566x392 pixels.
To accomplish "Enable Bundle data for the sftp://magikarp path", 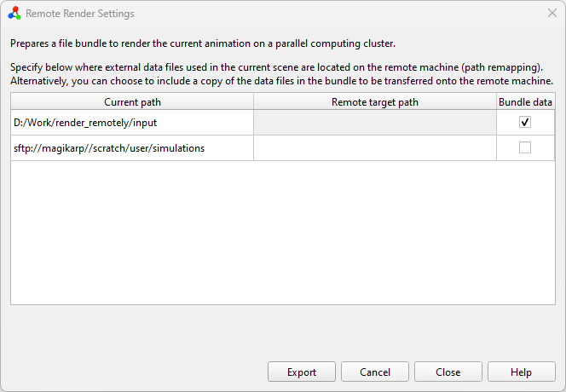I will point(525,147).
